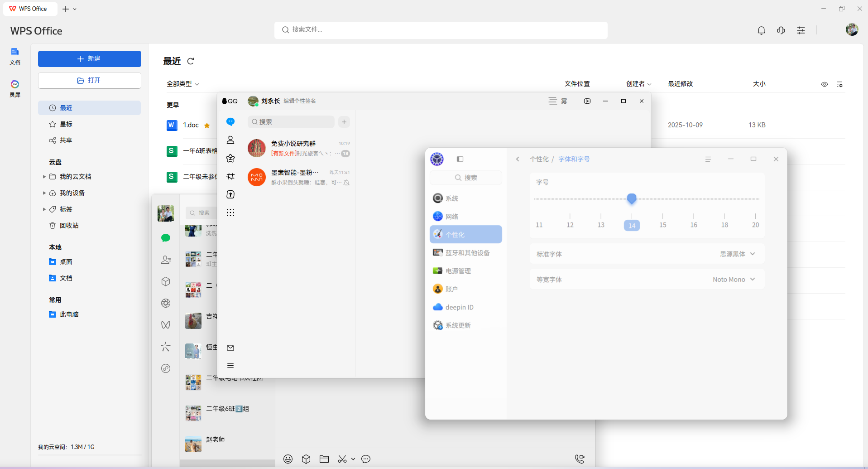Open 账户 in settings sidebar
Viewport: 868px width, 469px height.
pos(465,289)
